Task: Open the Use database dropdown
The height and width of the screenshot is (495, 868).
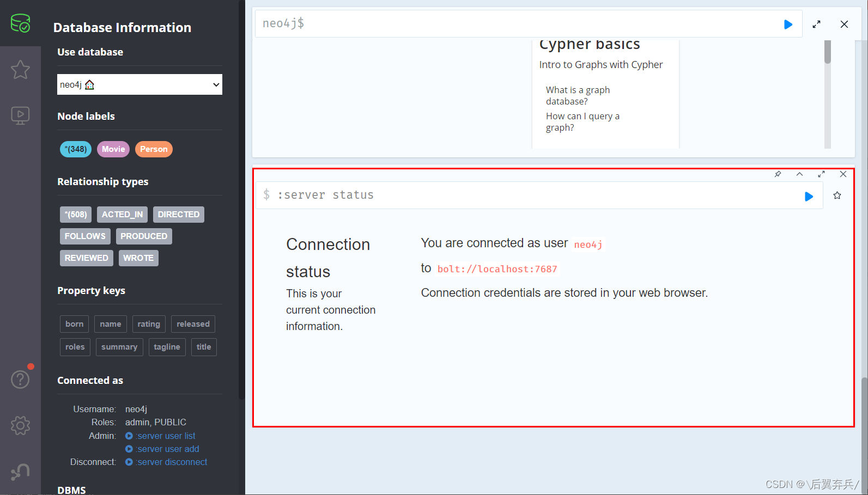Action: click(x=139, y=84)
